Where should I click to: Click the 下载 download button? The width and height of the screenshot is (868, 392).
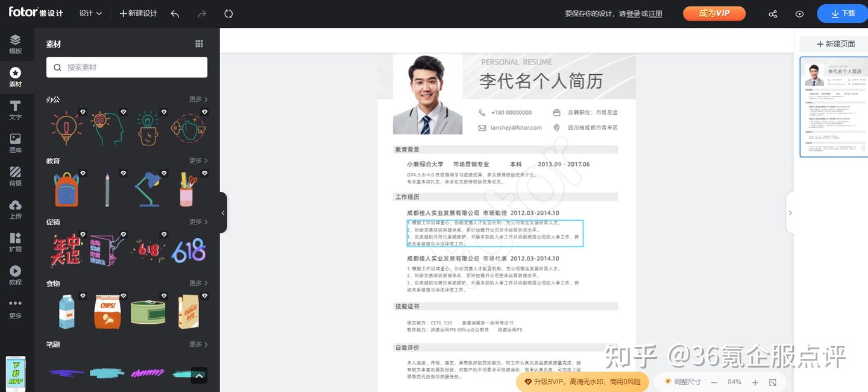[841, 13]
